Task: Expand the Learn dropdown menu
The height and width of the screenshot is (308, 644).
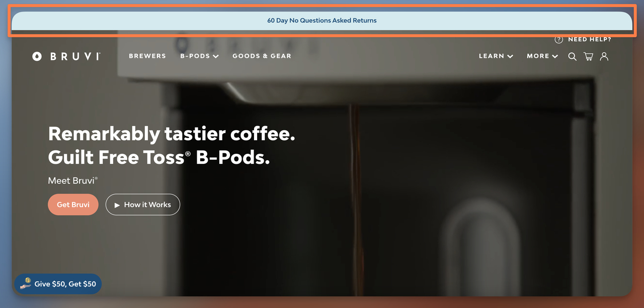Action: (x=496, y=56)
